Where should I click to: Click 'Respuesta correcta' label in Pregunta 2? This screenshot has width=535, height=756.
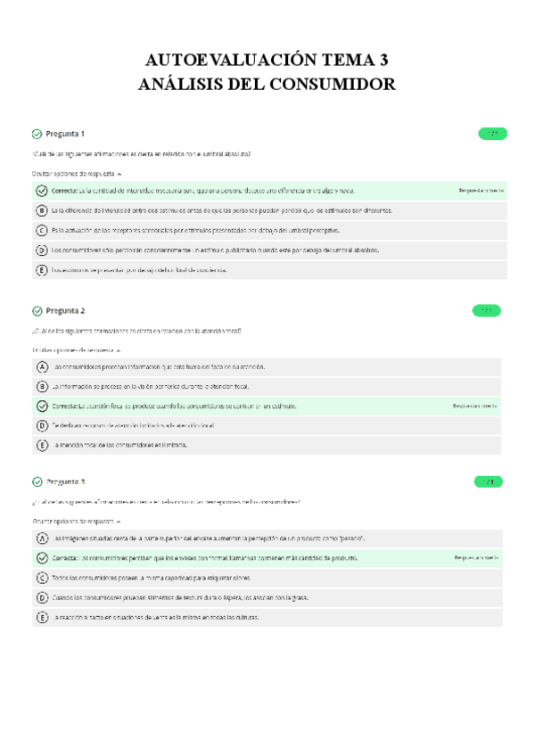click(x=474, y=406)
